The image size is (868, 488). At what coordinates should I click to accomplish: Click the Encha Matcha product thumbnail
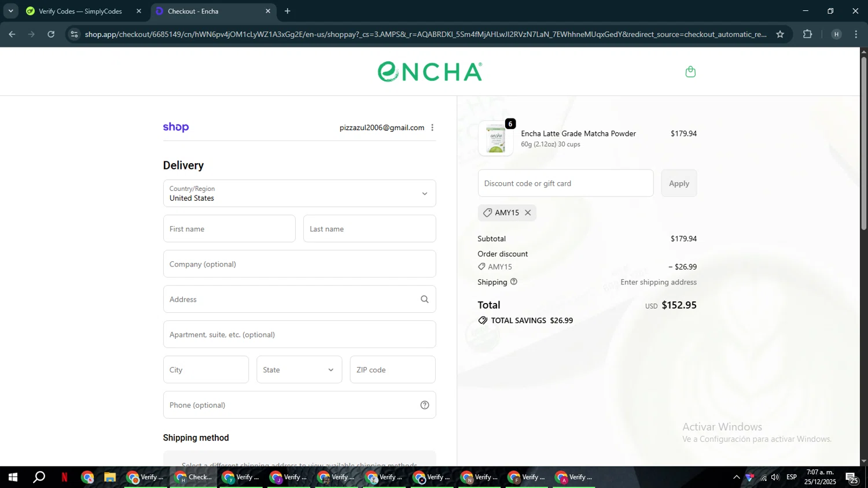tap(496, 139)
